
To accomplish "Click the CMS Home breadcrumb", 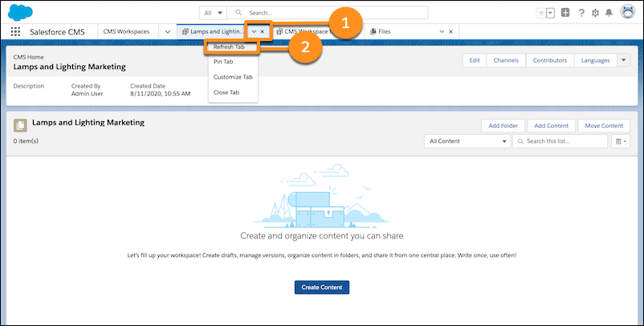I will click(28, 57).
